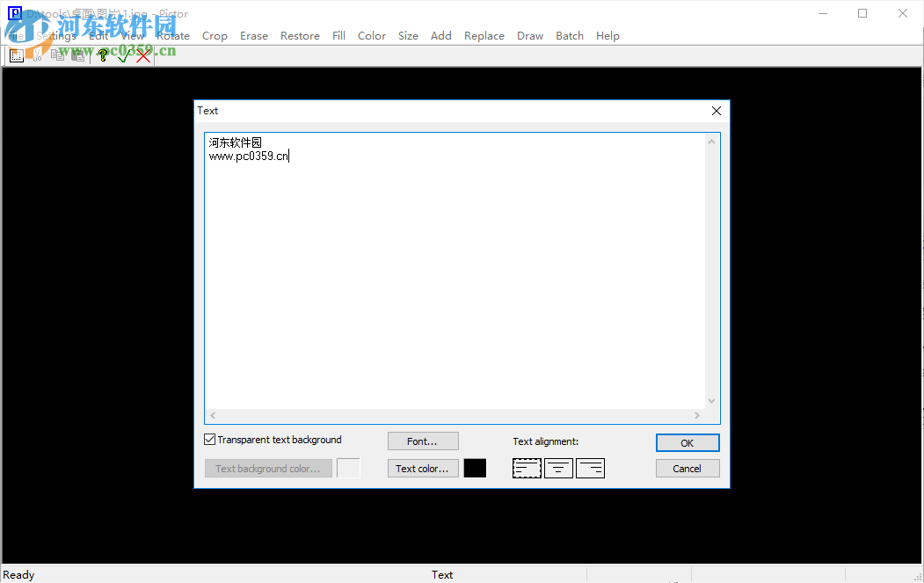This screenshot has width=924, height=583.
Task: Select right text alignment option
Action: click(x=590, y=468)
